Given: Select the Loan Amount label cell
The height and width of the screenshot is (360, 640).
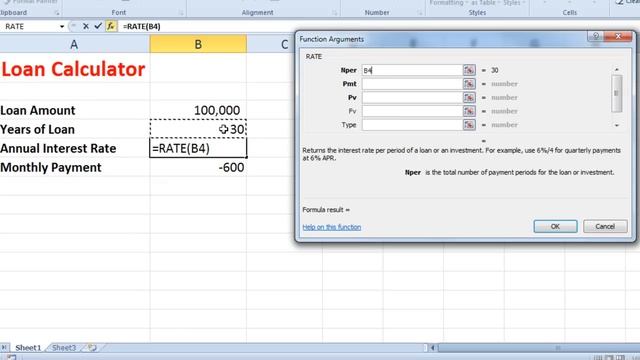Looking at the screenshot, I should (75, 110).
